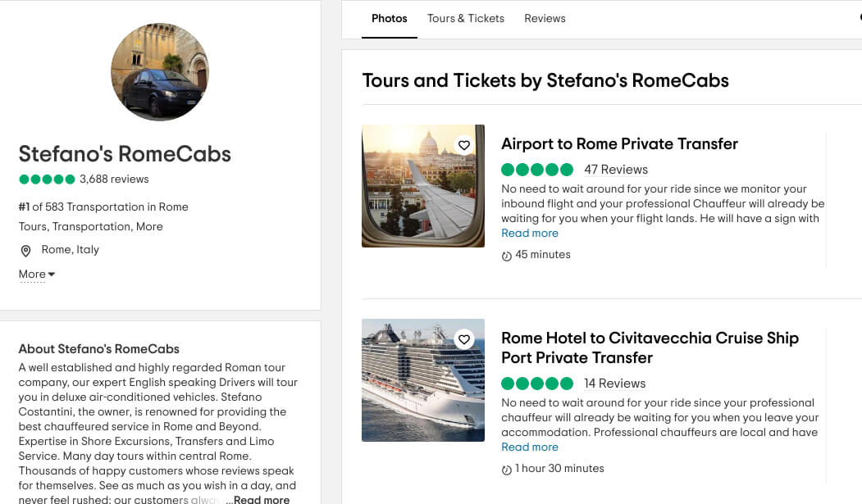Click the Stefano's RomeCabs heading

[125, 154]
